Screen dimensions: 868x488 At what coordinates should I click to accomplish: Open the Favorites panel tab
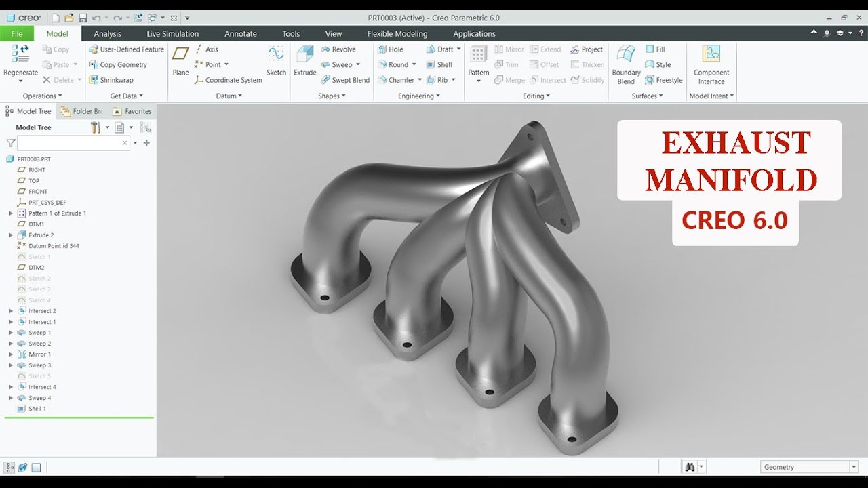(x=132, y=111)
